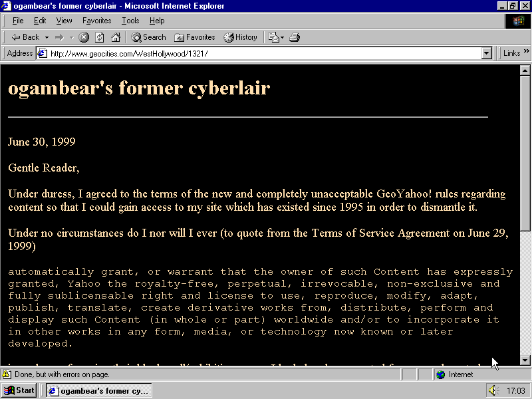Click the IE icon in title bar
The height and width of the screenshot is (399, 532).
7,6
